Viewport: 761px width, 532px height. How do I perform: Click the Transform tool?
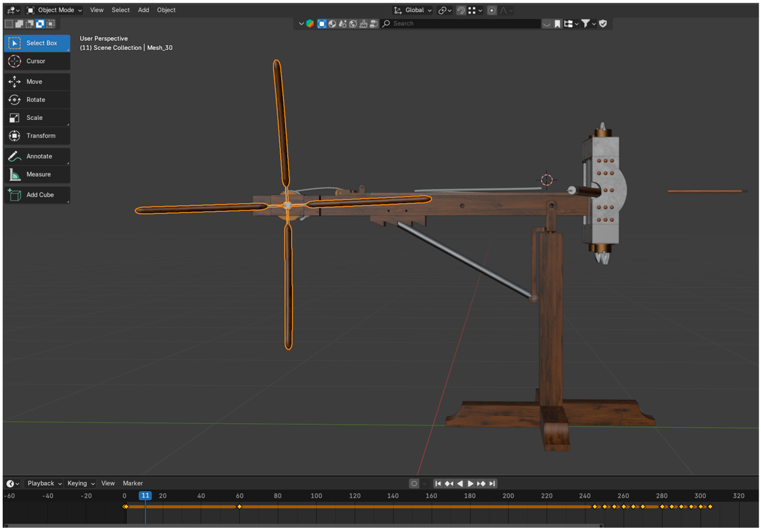(x=36, y=136)
